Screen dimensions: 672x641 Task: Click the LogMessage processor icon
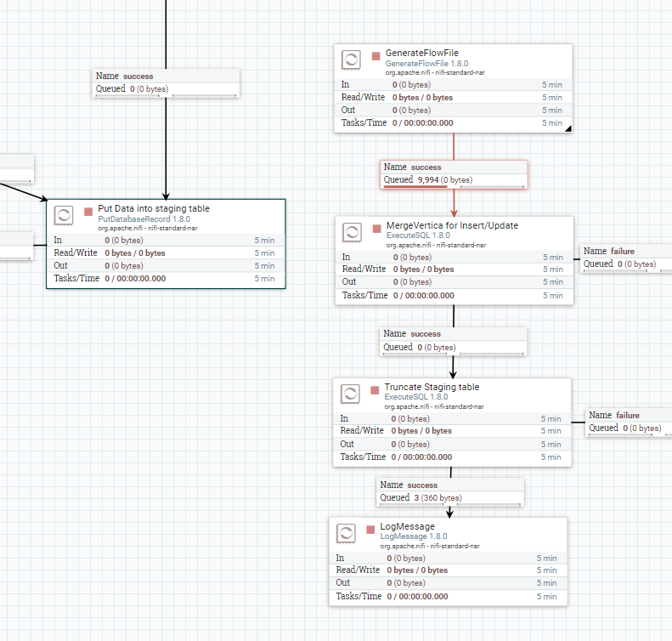[x=346, y=533]
